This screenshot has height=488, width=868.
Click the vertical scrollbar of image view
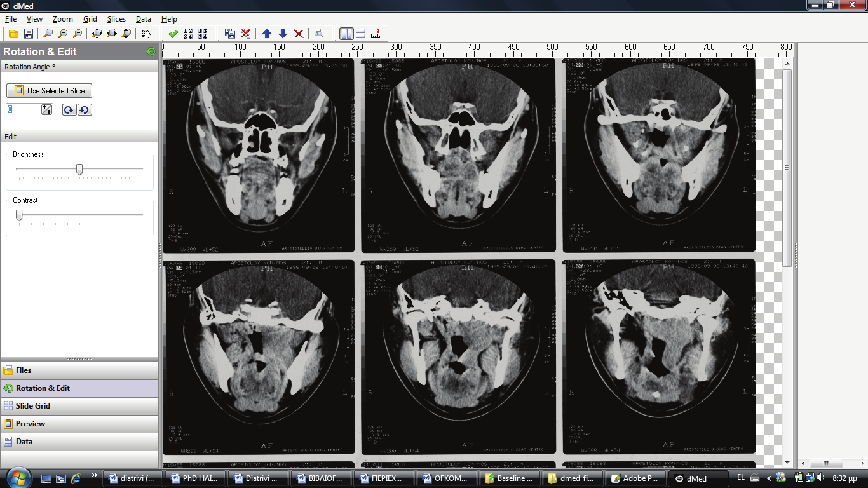787,168
